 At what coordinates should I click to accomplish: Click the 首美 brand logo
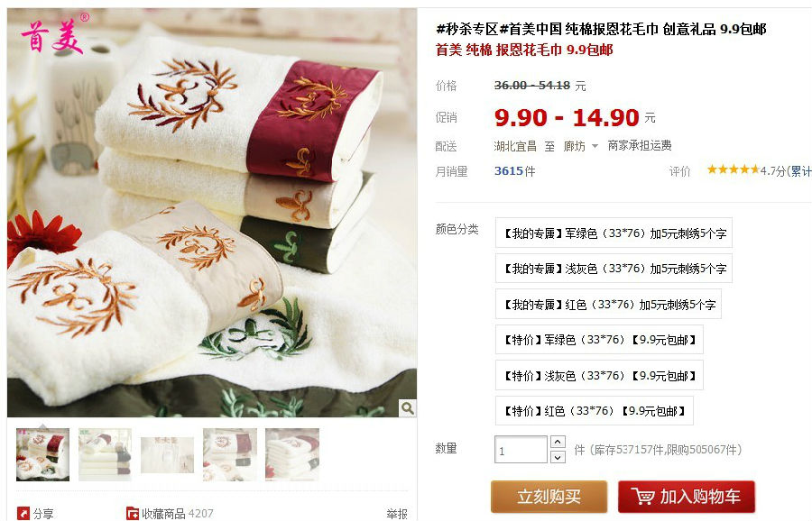tap(54, 34)
